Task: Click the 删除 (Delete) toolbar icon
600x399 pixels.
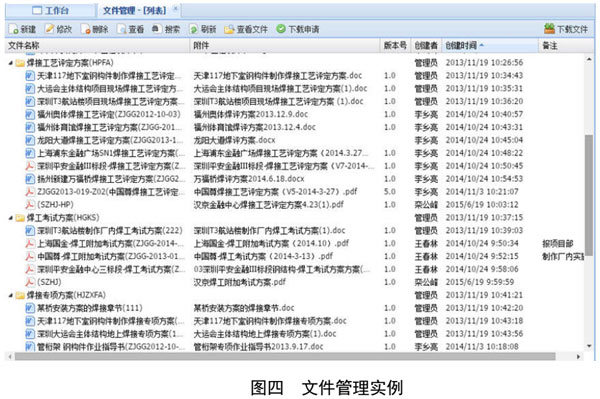Action: [86, 29]
